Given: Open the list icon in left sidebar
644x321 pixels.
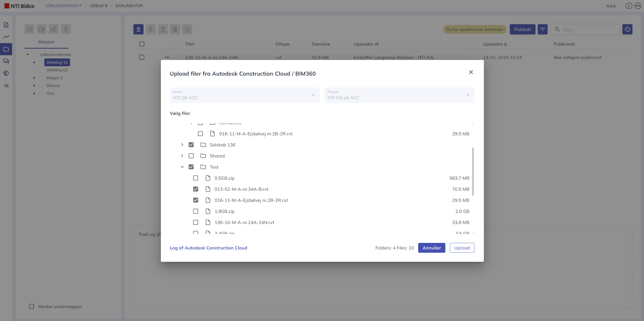Looking at the screenshot, I should coord(6,86).
